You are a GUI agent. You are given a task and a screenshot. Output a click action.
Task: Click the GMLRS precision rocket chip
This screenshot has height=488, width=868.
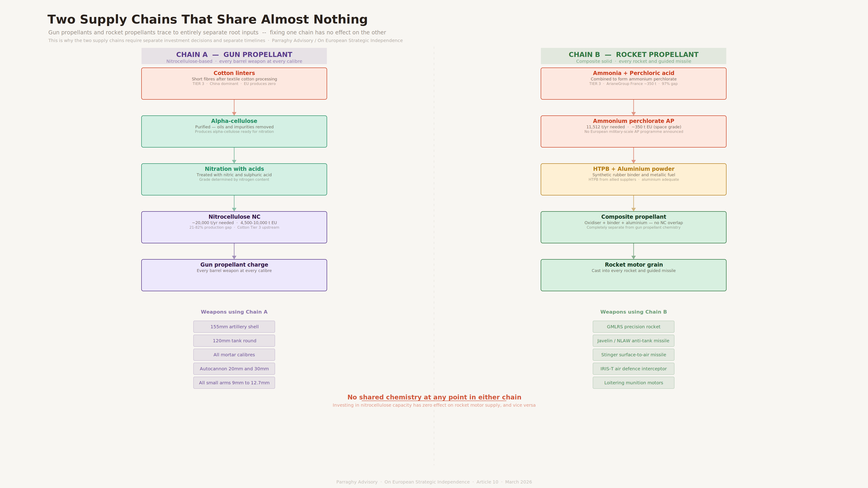[x=633, y=327]
